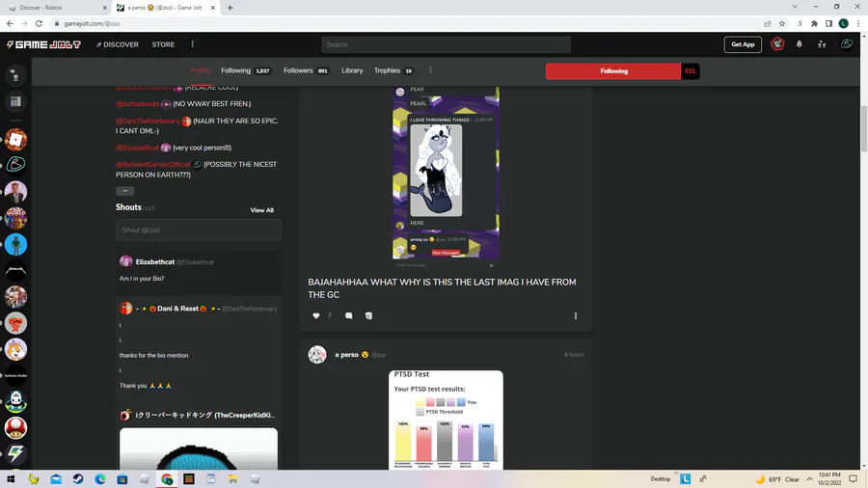The image size is (868, 488).
Task: Click the Game Jolt logo
Action: 43,44
